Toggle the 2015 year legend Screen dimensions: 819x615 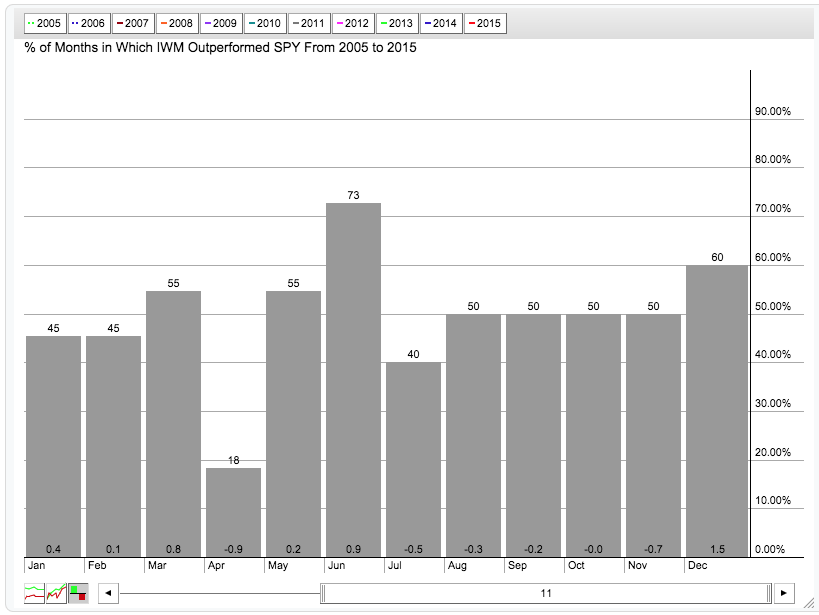[485, 24]
